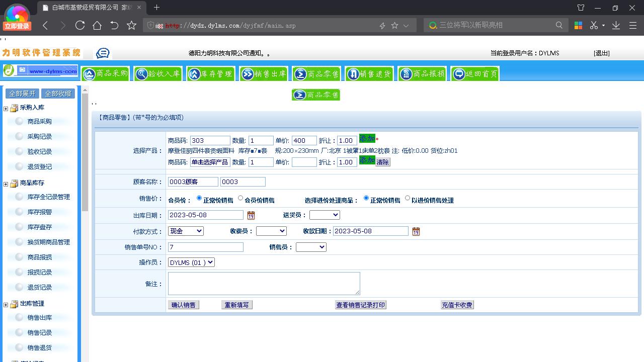Open the 出库日期 calendar picker icon
This screenshot has height=362, width=644.
click(x=251, y=215)
